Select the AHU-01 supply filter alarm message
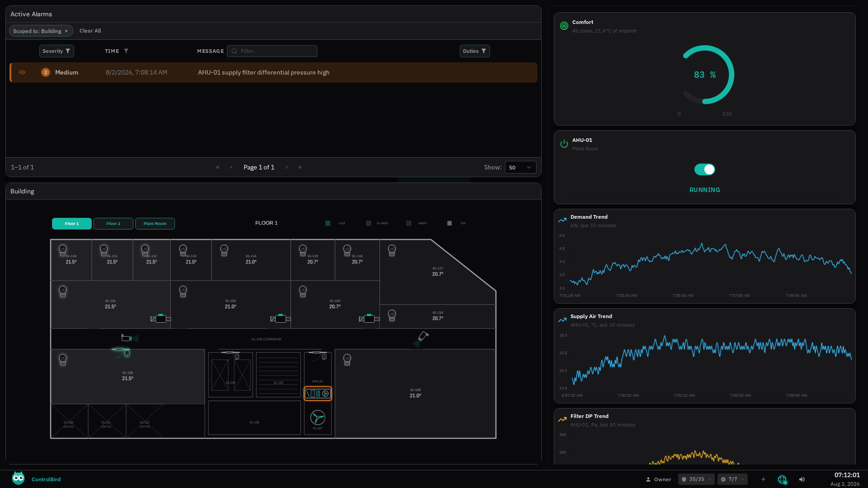This screenshot has width=868, height=488. (264, 72)
